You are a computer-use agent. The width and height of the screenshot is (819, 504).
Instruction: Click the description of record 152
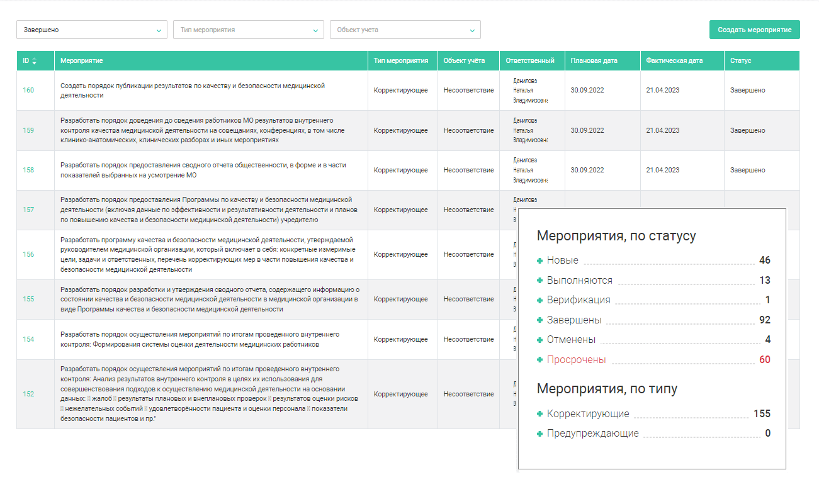[210, 394]
